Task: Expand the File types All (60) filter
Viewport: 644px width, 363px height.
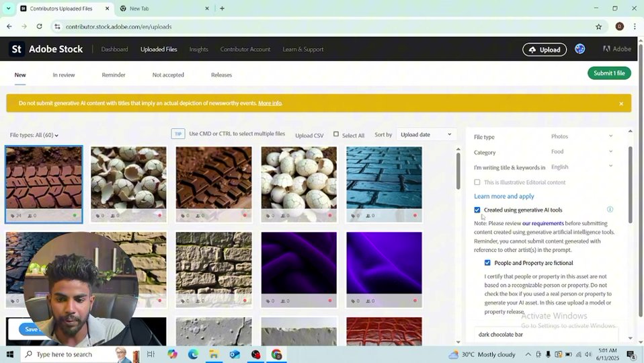Action: pos(34,135)
